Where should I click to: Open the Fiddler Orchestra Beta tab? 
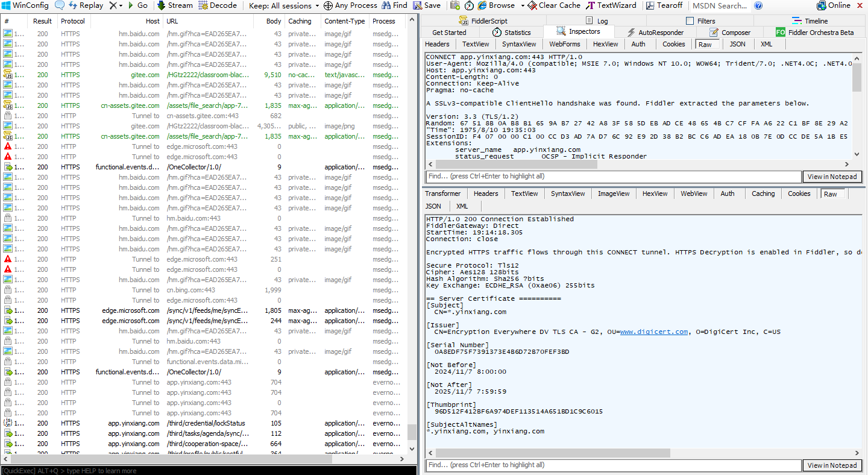[814, 33]
